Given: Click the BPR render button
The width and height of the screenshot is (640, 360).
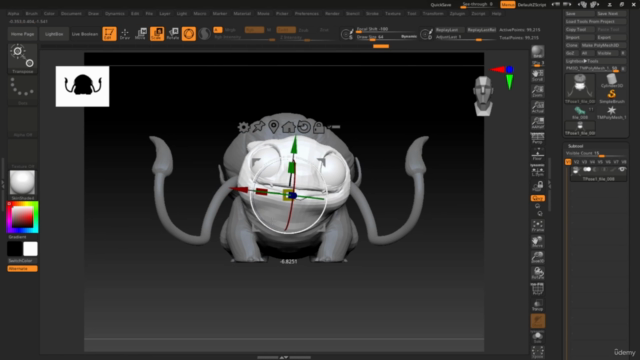Looking at the screenshot, I should (538, 52).
